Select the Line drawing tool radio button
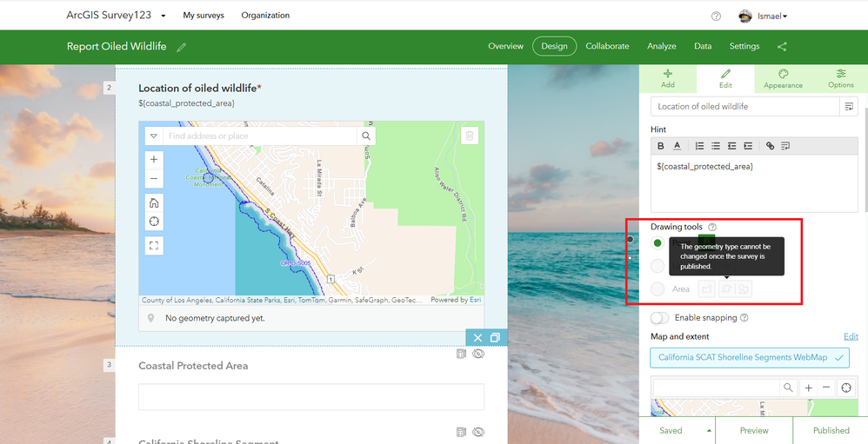Viewport: 868px width, 444px height. (x=658, y=266)
